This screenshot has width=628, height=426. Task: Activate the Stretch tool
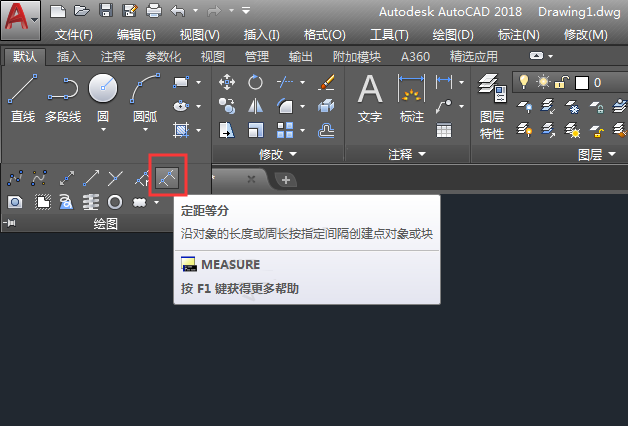(x=227, y=130)
